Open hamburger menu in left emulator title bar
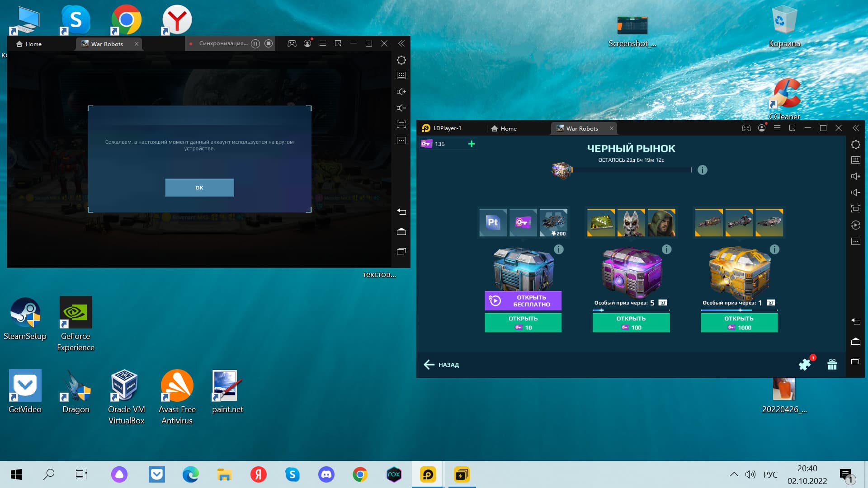The width and height of the screenshot is (868, 488). point(323,43)
